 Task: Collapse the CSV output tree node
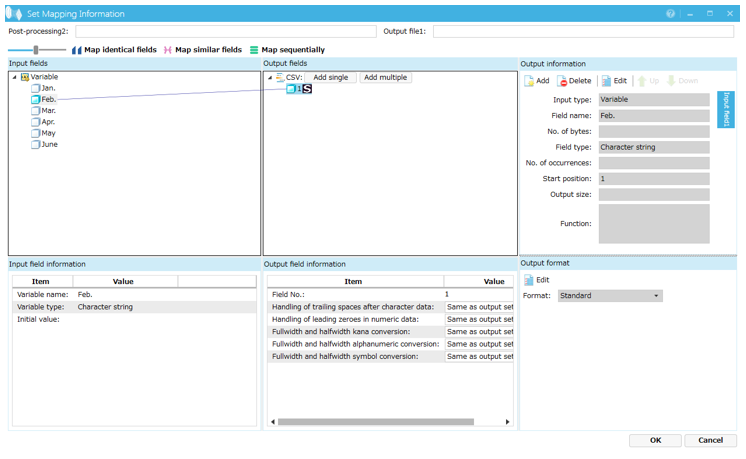(x=269, y=77)
